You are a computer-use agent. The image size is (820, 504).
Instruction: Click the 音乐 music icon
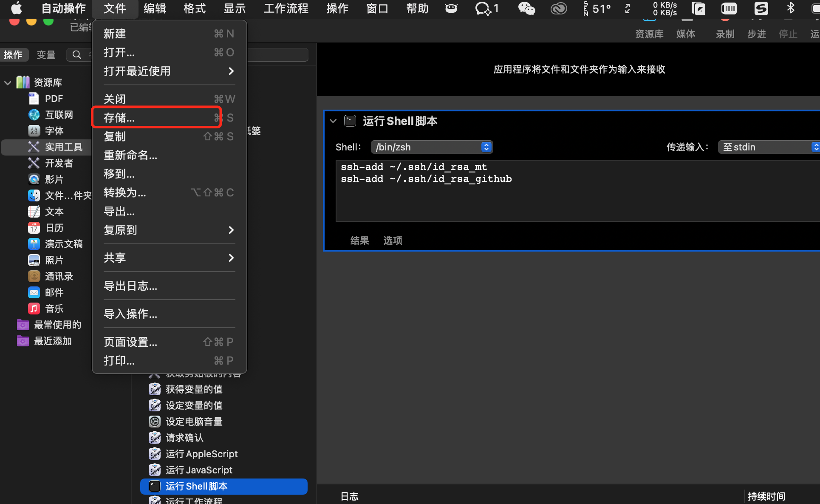(34, 309)
